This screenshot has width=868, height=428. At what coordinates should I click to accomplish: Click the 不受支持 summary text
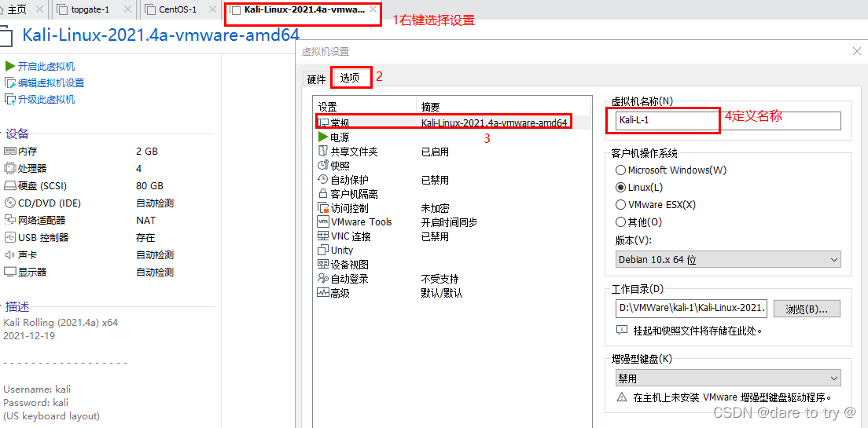(440, 279)
